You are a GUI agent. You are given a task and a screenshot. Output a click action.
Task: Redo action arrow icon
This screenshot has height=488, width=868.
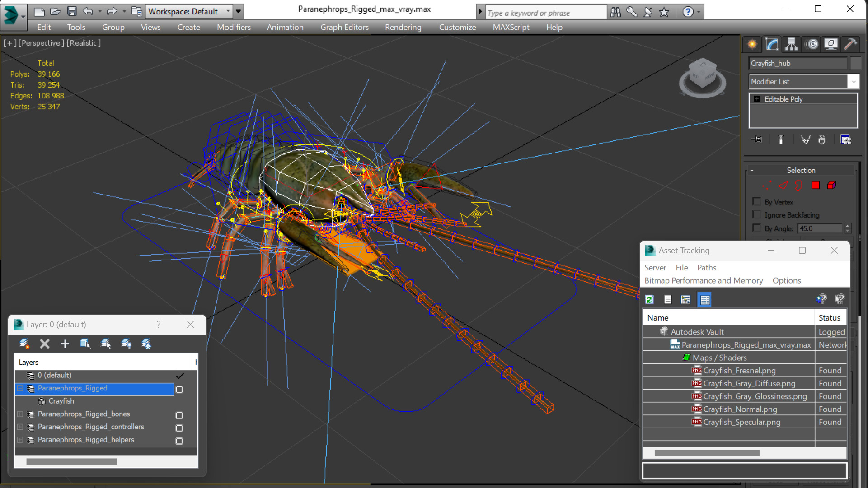point(112,11)
